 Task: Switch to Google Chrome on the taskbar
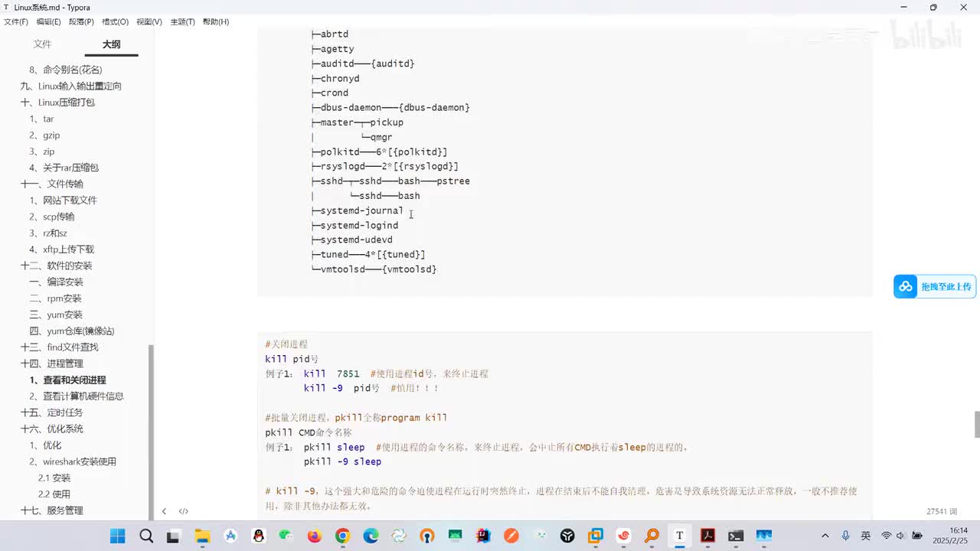pyautogui.click(x=342, y=536)
